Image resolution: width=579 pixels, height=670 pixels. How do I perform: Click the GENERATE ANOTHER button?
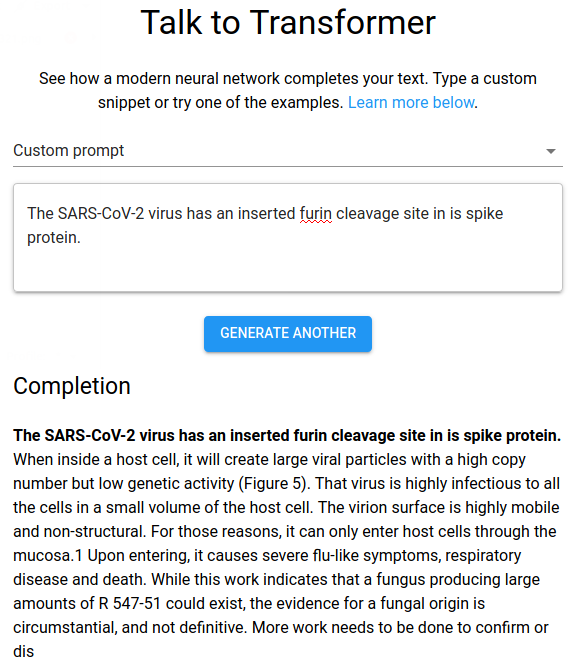[288, 334]
